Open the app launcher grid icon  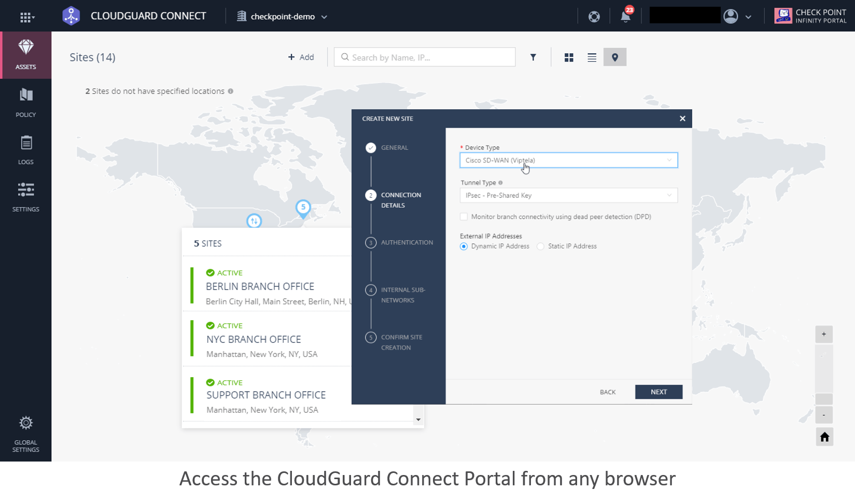26,17
